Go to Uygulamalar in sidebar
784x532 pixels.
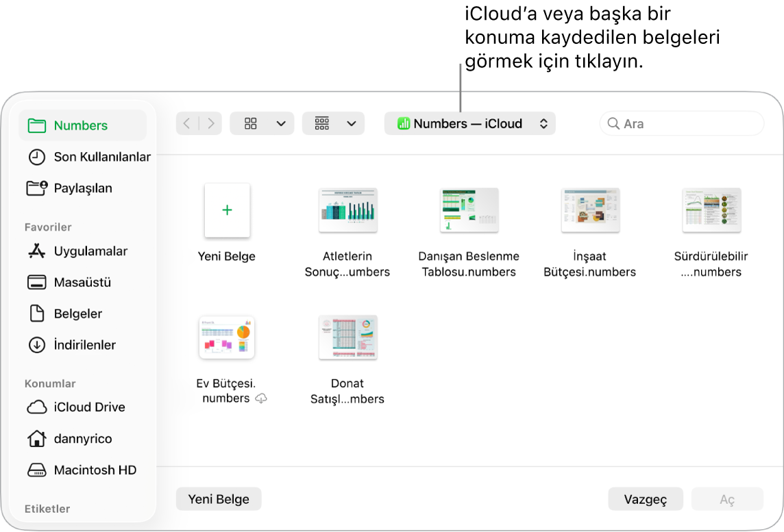pos(82,251)
